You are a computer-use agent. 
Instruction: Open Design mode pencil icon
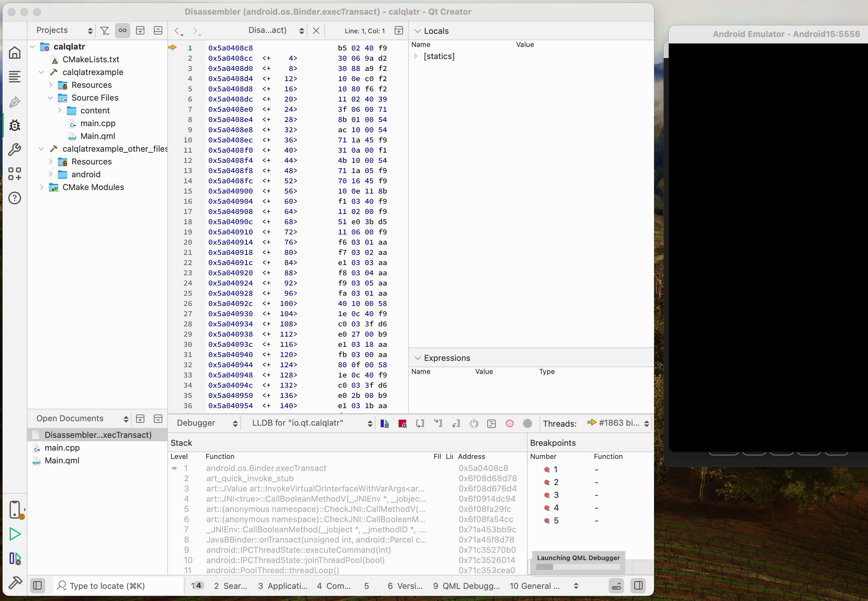[14, 102]
